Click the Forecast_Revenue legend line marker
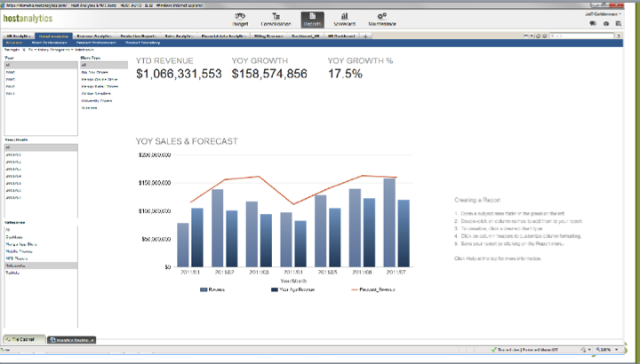Screen dimensions: 640x364 (x=355, y=289)
